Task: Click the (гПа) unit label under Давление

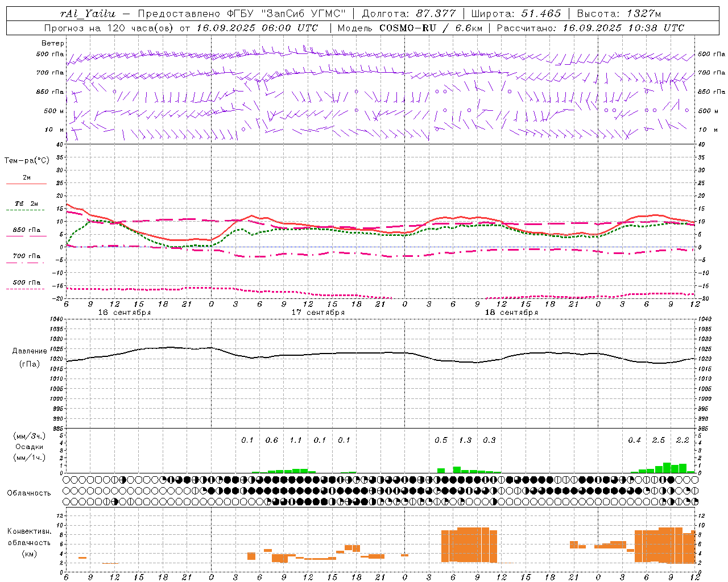Action: 29,364
